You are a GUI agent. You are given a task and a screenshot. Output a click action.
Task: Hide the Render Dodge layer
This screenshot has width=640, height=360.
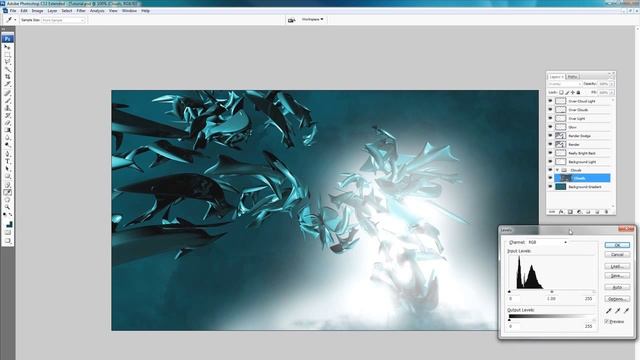(550, 136)
